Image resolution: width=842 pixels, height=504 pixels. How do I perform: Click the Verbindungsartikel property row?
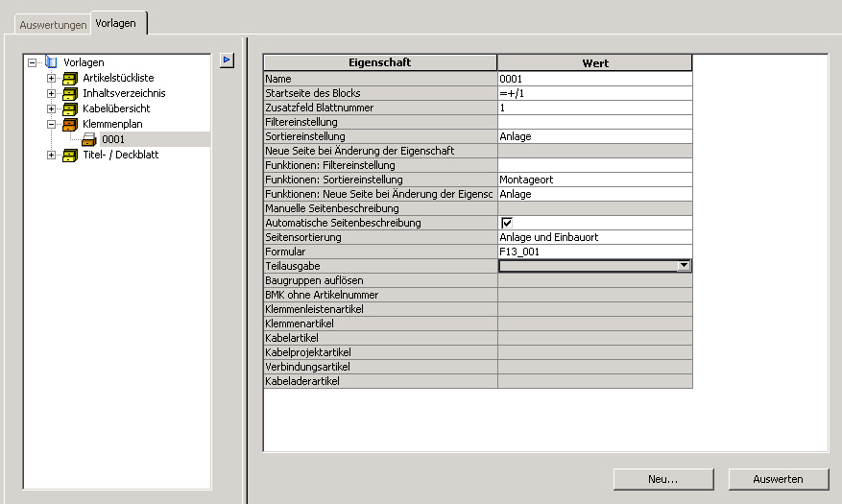coord(478,367)
